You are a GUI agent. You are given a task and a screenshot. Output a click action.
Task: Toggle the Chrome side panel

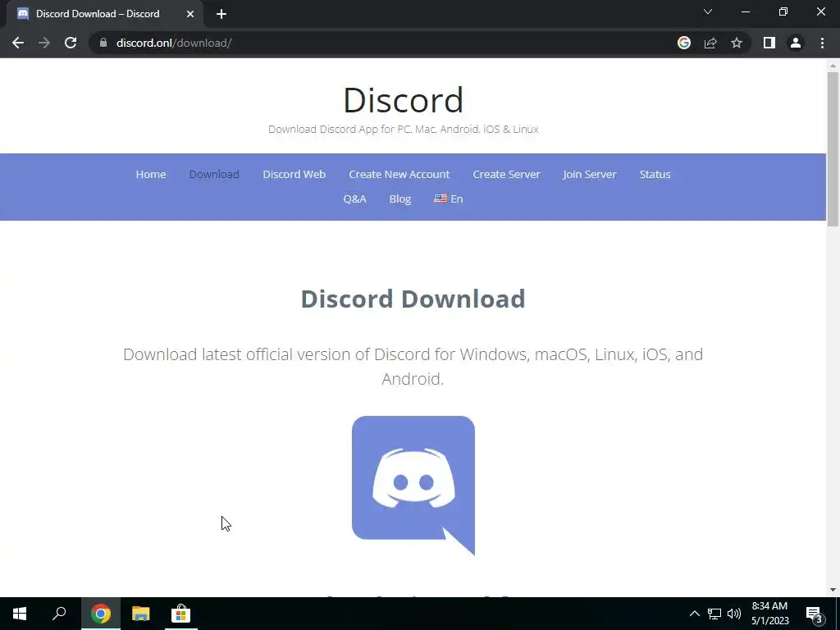pyautogui.click(x=769, y=43)
